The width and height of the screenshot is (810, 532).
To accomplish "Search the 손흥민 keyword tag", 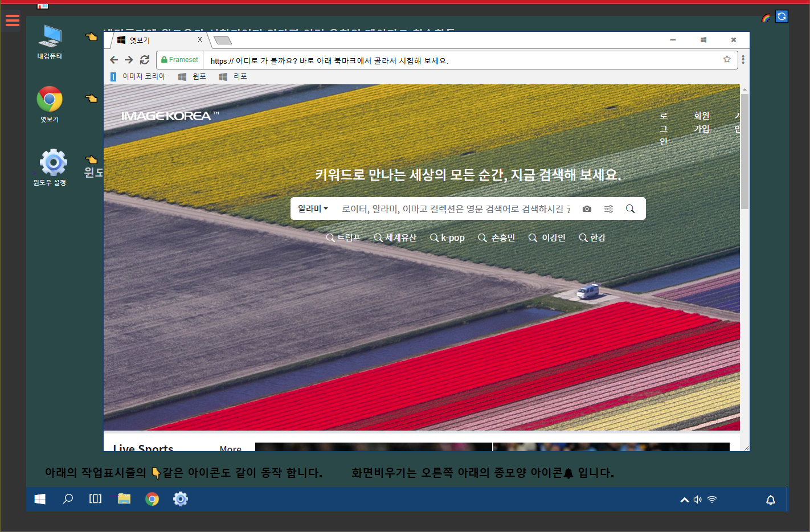I will [x=496, y=238].
